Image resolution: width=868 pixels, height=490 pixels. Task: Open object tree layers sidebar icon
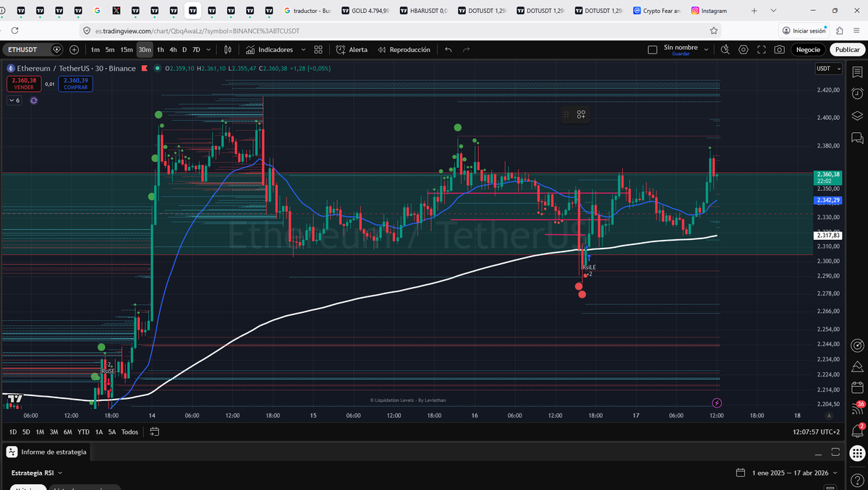857,116
